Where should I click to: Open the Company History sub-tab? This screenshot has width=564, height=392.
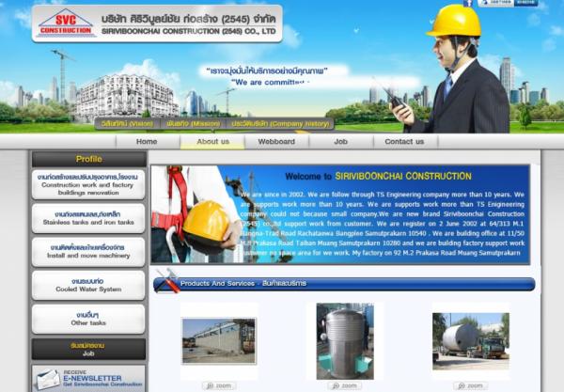(x=280, y=124)
